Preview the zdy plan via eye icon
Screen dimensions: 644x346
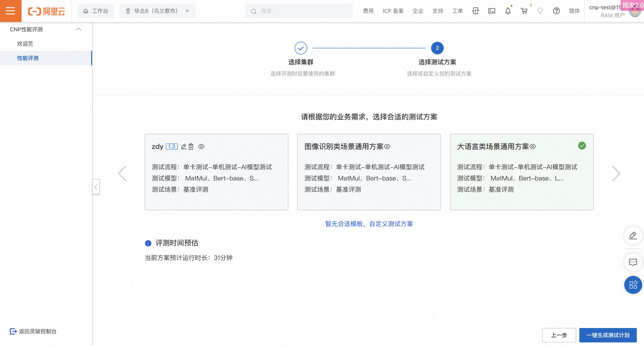[x=201, y=147]
